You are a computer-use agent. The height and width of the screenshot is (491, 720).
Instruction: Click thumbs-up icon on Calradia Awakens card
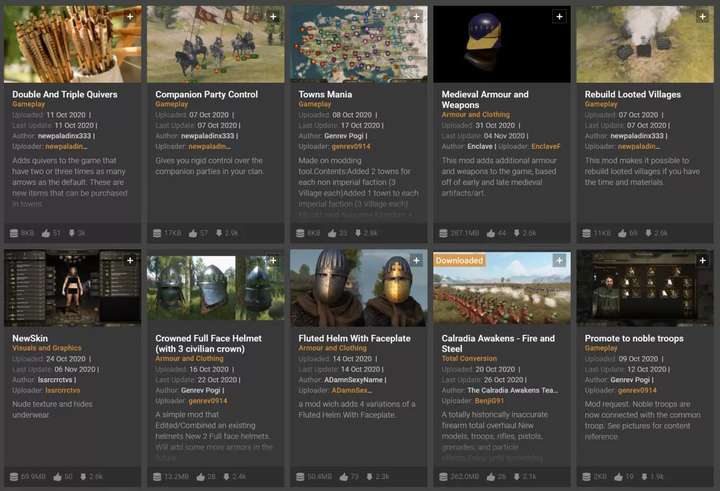point(491,477)
